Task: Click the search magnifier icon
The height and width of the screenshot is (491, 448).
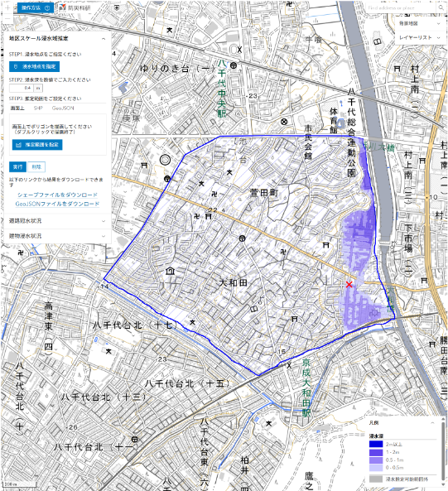Action: point(441,7)
